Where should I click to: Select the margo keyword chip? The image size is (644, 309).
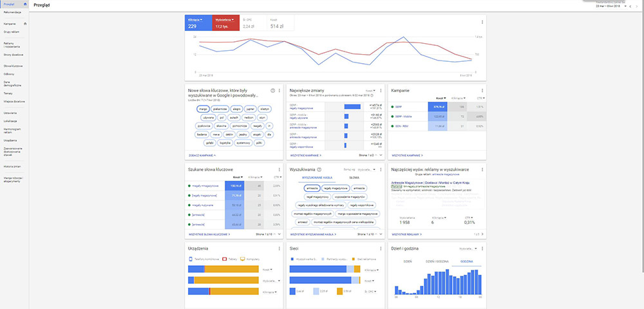[x=202, y=109]
